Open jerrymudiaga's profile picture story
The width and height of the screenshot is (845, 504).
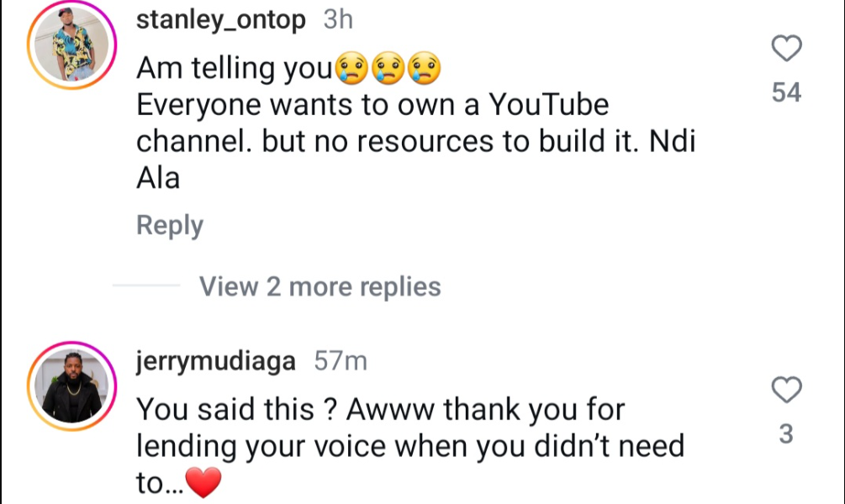click(72, 386)
